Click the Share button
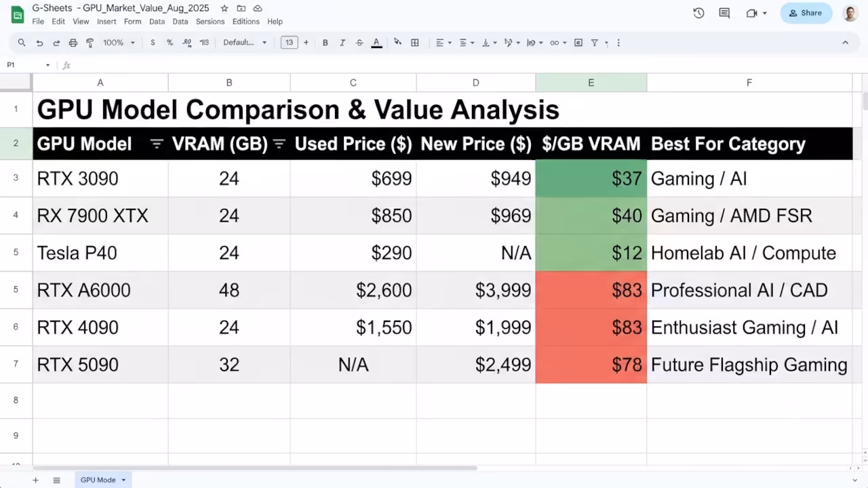 pos(806,13)
